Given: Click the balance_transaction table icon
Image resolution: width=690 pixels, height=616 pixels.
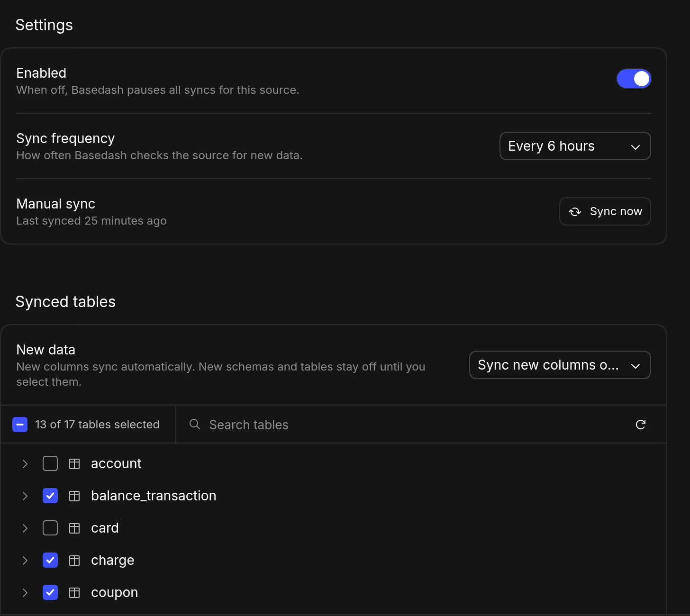Looking at the screenshot, I should 74,496.
